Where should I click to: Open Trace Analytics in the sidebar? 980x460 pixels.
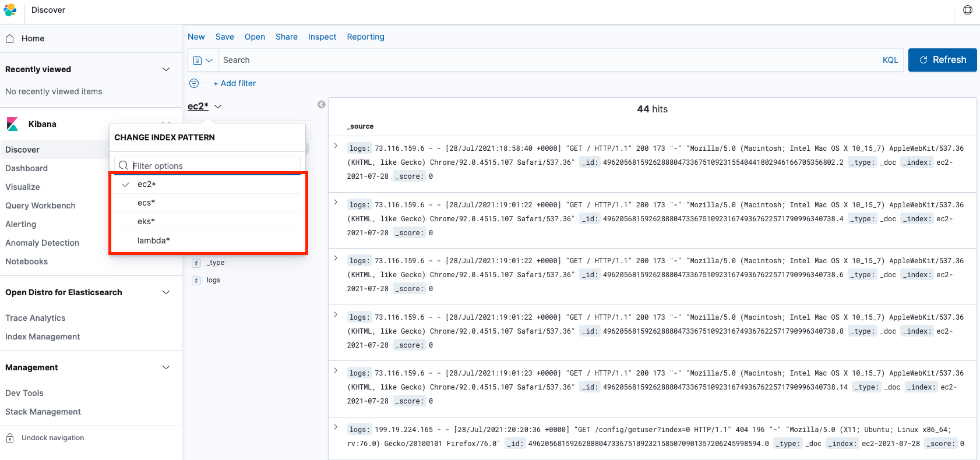36,318
